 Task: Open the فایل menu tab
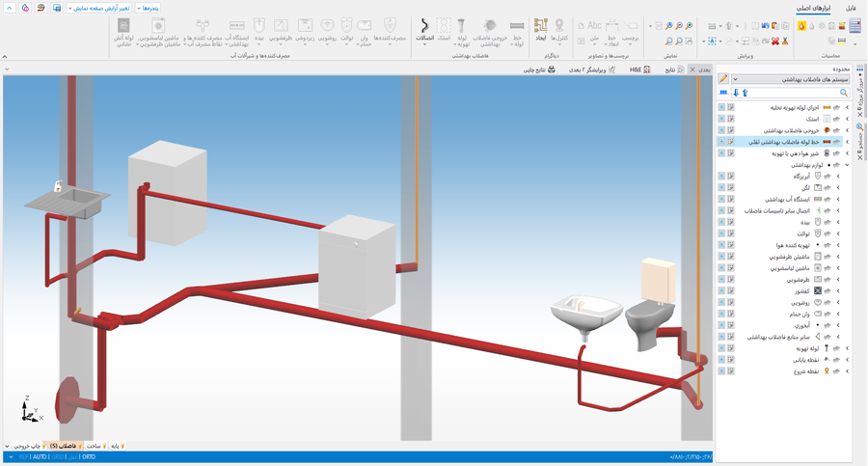tap(850, 8)
